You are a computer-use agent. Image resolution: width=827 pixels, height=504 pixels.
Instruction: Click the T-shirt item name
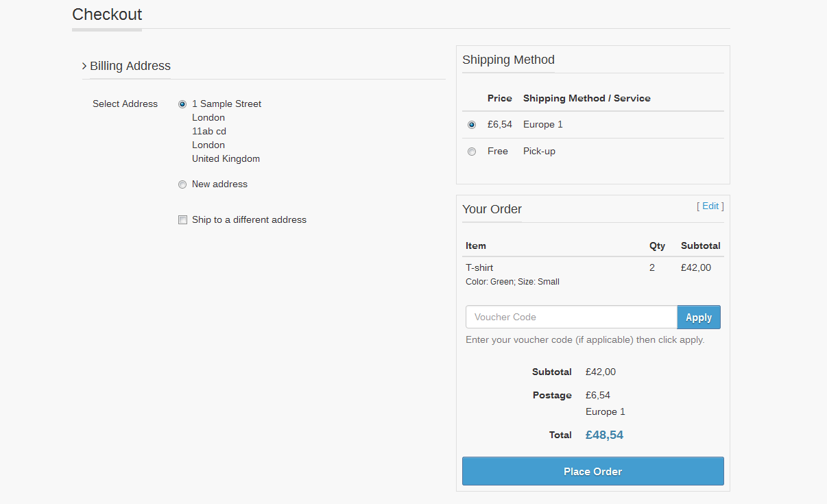click(x=479, y=267)
